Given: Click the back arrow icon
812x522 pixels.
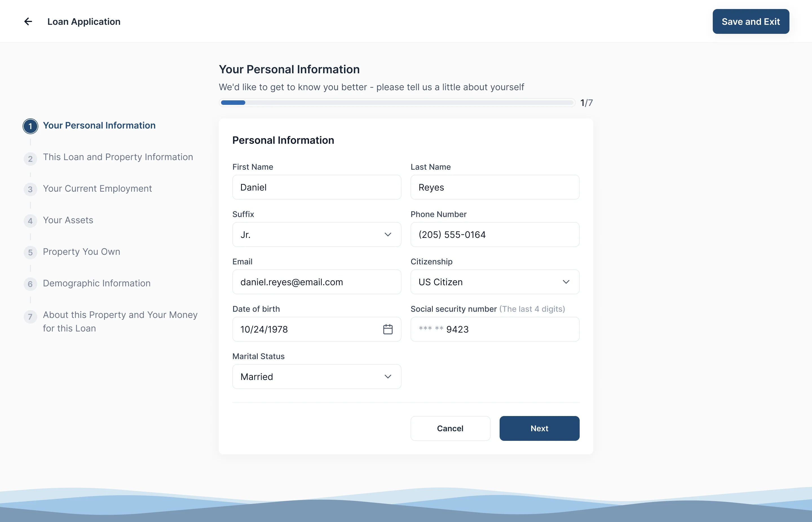Looking at the screenshot, I should click(28, 22).
